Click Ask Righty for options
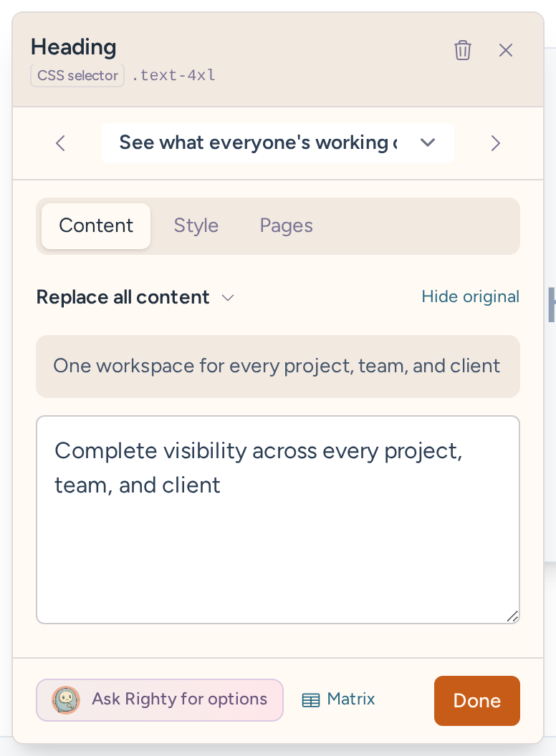This screenshot has height=756, width=556. coord(160,700)
